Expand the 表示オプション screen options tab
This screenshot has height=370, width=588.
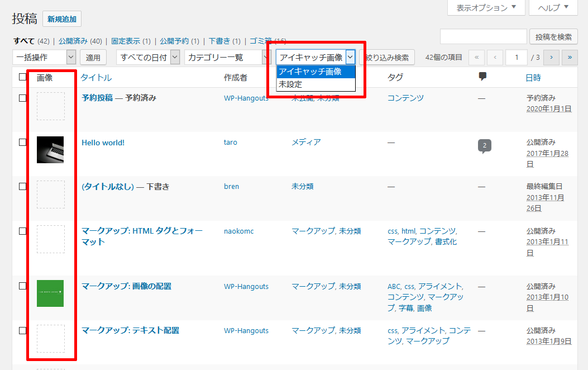[486, 8]
